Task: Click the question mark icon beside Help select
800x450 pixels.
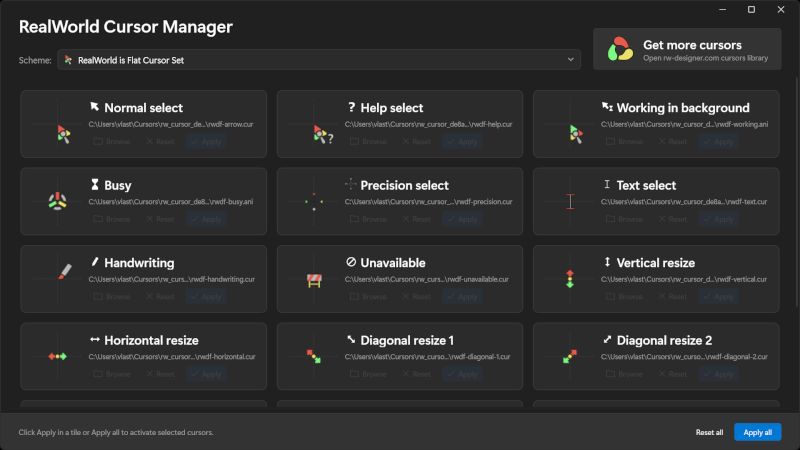Action: [351, 107]
